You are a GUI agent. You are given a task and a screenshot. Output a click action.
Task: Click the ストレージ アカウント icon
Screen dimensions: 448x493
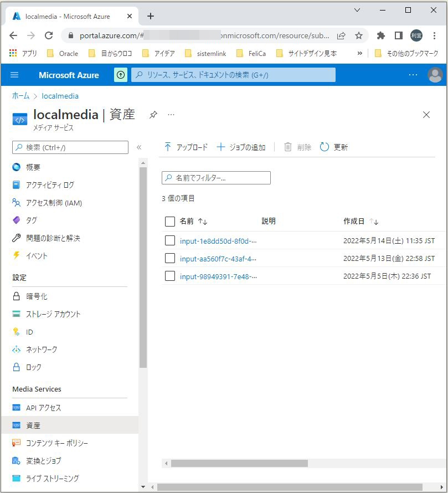coord(17,314)
